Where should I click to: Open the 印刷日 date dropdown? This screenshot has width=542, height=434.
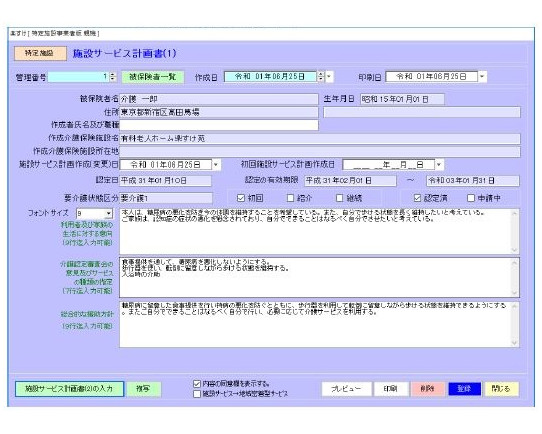pyautogui.click(x=482, y=76)
